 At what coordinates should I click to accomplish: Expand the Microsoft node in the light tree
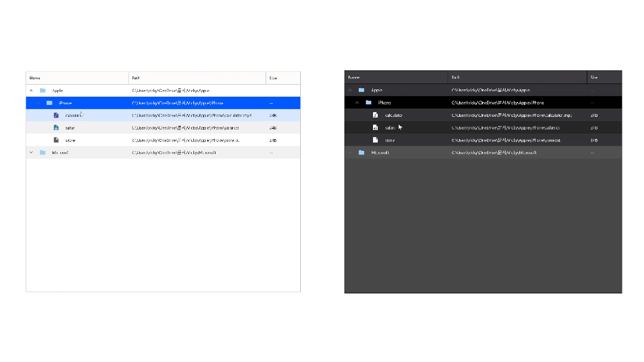pos(31,152)
